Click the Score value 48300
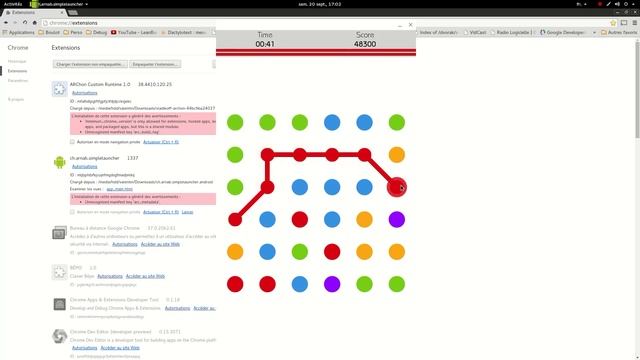Screen dimensions: 640x360 coord(365,44)
